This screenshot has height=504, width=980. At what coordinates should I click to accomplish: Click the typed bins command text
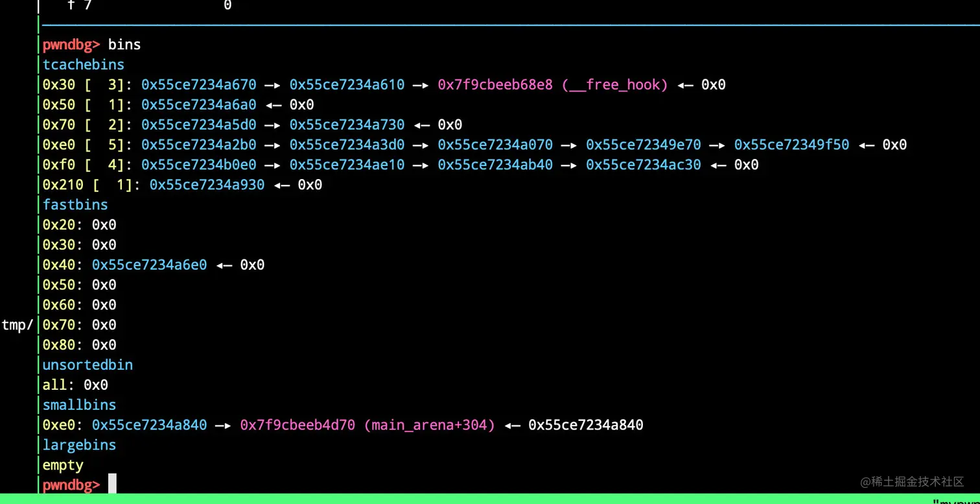(x=124, y=45)
